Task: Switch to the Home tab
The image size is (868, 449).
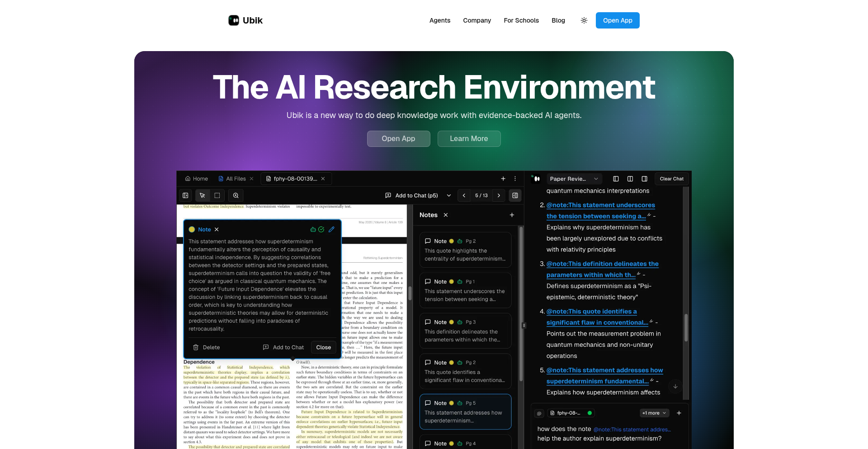Action: tap(197, 179)
